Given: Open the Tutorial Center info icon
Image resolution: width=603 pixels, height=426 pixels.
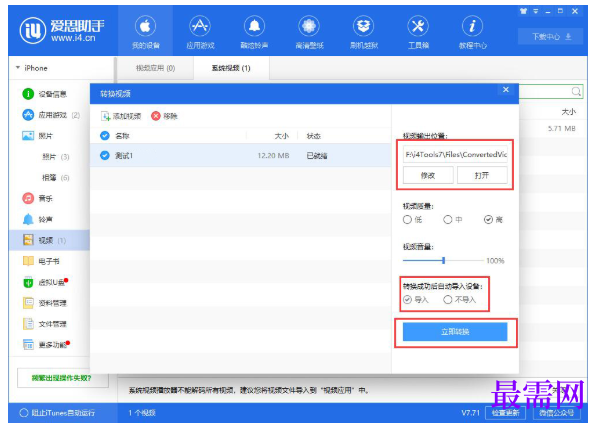Looking at the screenshot, I should click(472, 27).
